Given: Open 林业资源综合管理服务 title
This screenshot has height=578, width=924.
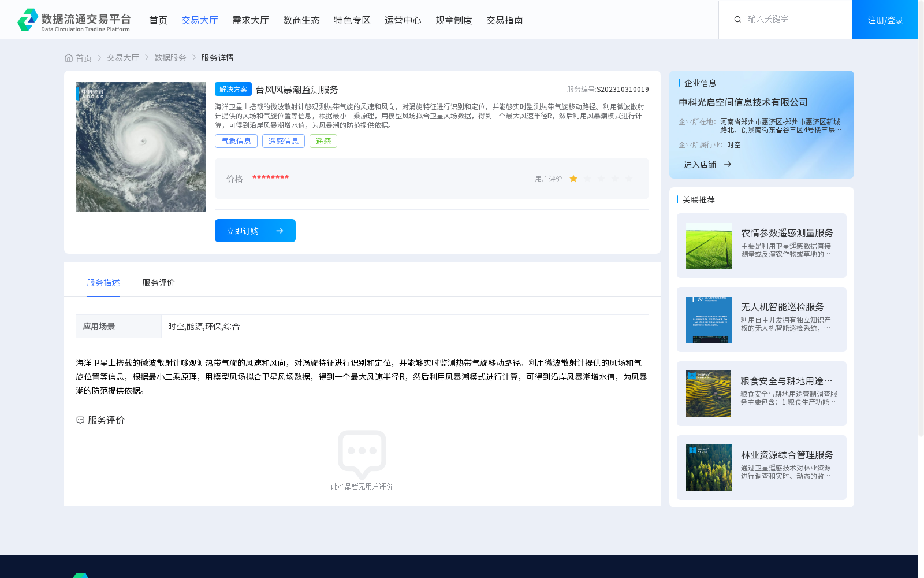Looking at the screenshot, I should (x=787, y=455).
